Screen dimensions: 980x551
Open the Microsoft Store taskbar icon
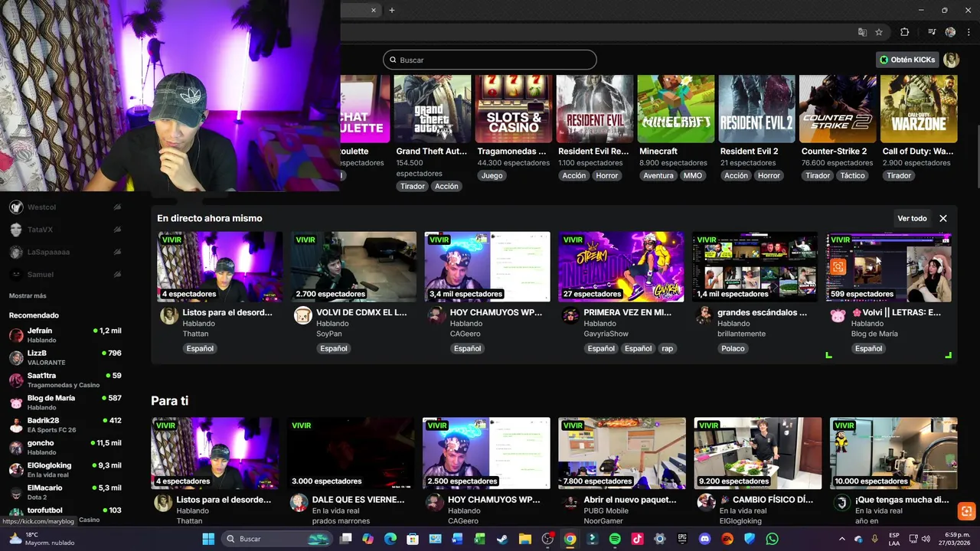[x=413, y=539]
